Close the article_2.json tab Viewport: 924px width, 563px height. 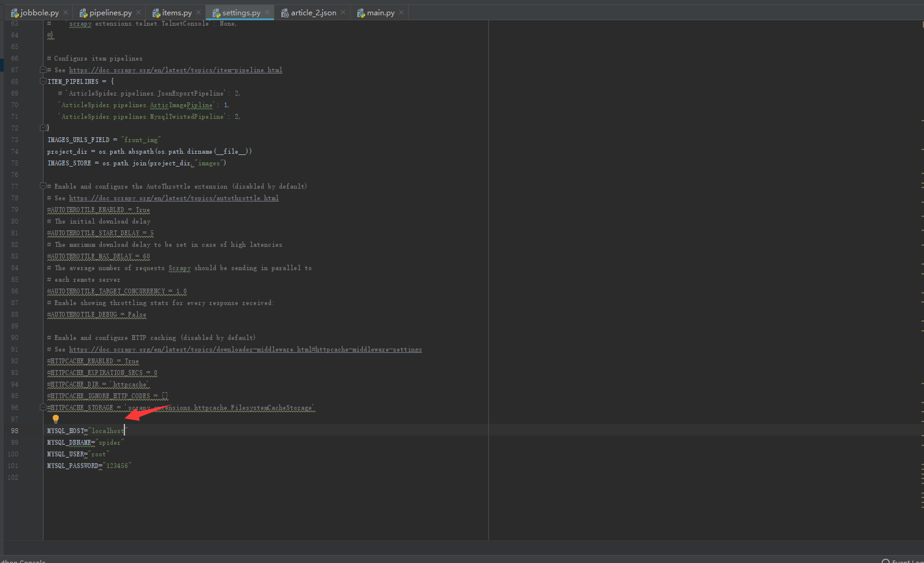(343, 13)
